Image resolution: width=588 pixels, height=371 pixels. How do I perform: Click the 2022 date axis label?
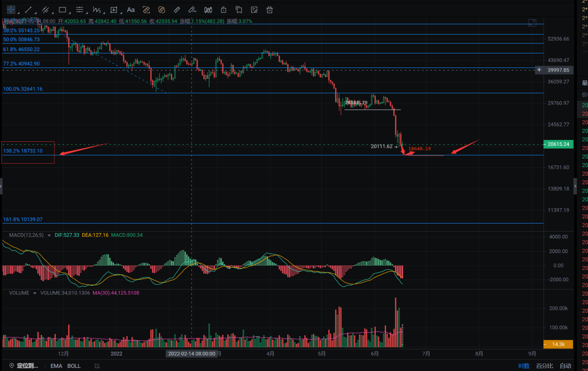pyautogui.click(x=116, y=354)
